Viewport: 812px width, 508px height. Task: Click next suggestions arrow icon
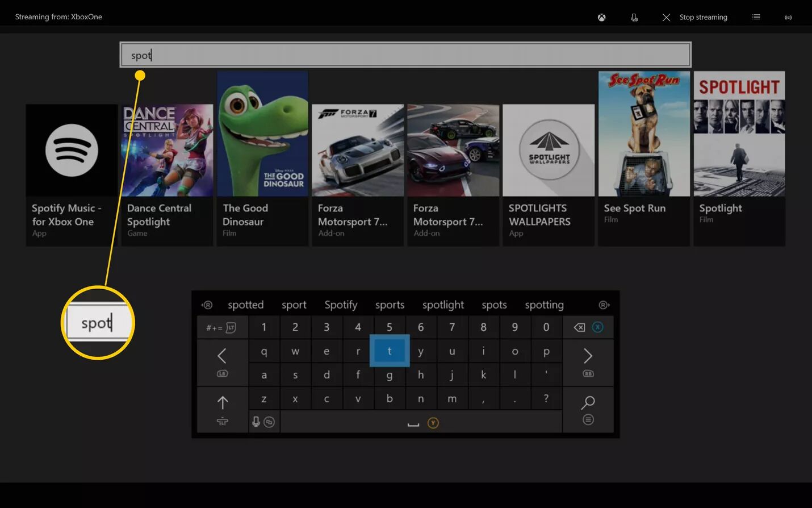tap(604, 305)
